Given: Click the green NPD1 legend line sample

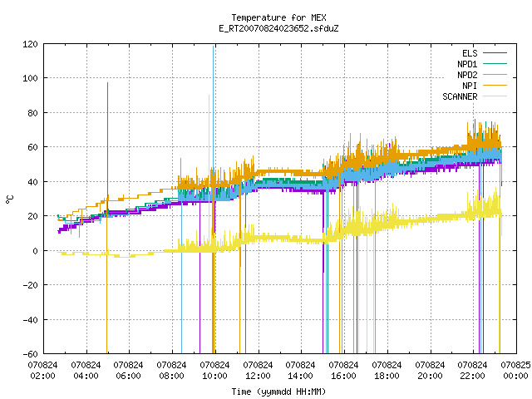Looking at the screenshot, I should [x=495, y=63].
